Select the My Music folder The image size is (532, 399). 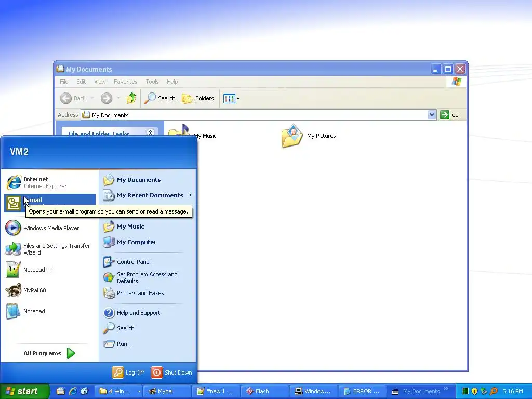click(205, 136)
